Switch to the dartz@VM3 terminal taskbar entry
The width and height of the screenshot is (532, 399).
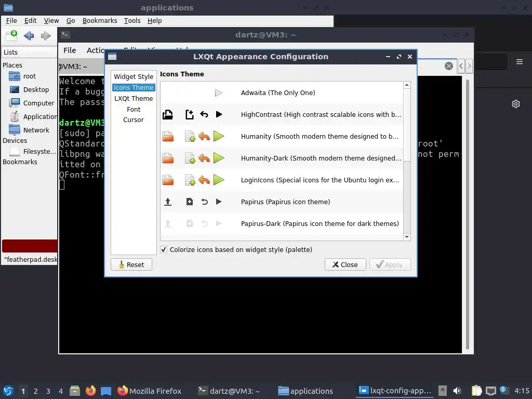(229, 391)
